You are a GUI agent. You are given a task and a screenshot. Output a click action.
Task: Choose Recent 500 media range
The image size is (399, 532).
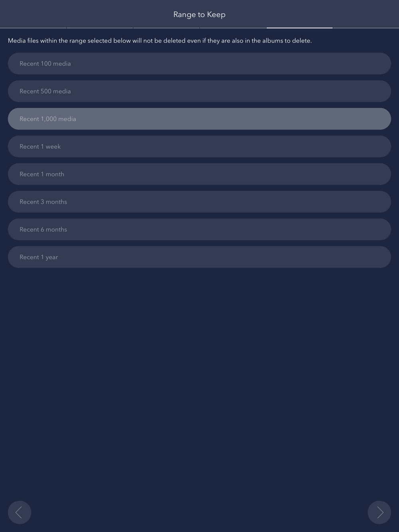click(199, 91)
